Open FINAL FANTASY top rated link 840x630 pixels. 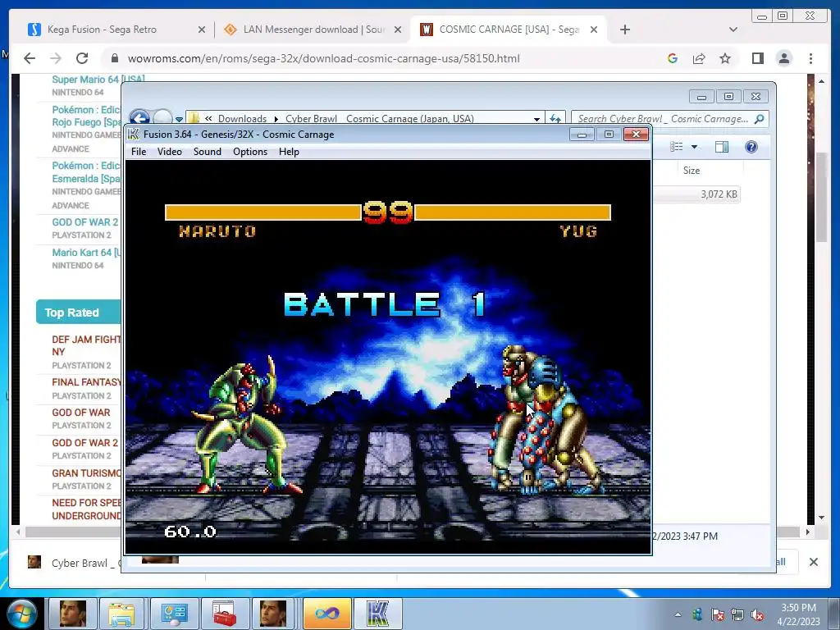coord(86,382)
